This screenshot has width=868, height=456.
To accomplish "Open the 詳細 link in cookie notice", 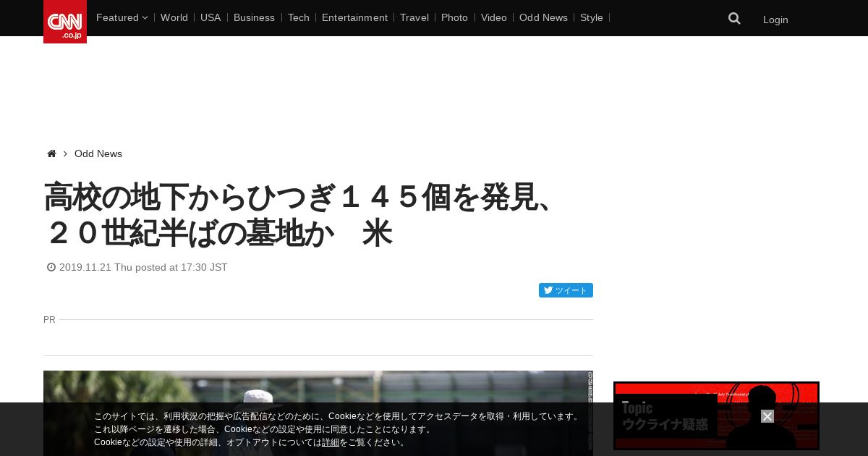I will pyautogui.click(x=331, y=442).
